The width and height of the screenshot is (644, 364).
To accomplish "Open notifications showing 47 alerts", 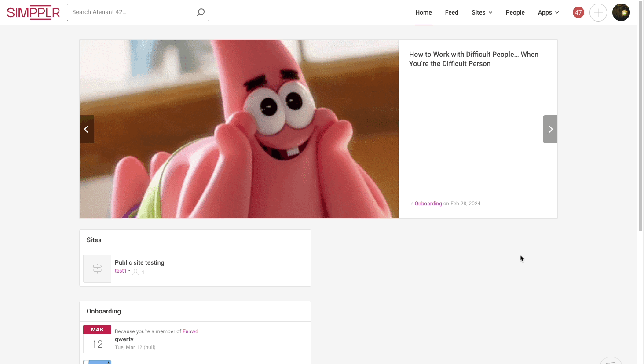I will pyautogui.click(x=578, y=12).
